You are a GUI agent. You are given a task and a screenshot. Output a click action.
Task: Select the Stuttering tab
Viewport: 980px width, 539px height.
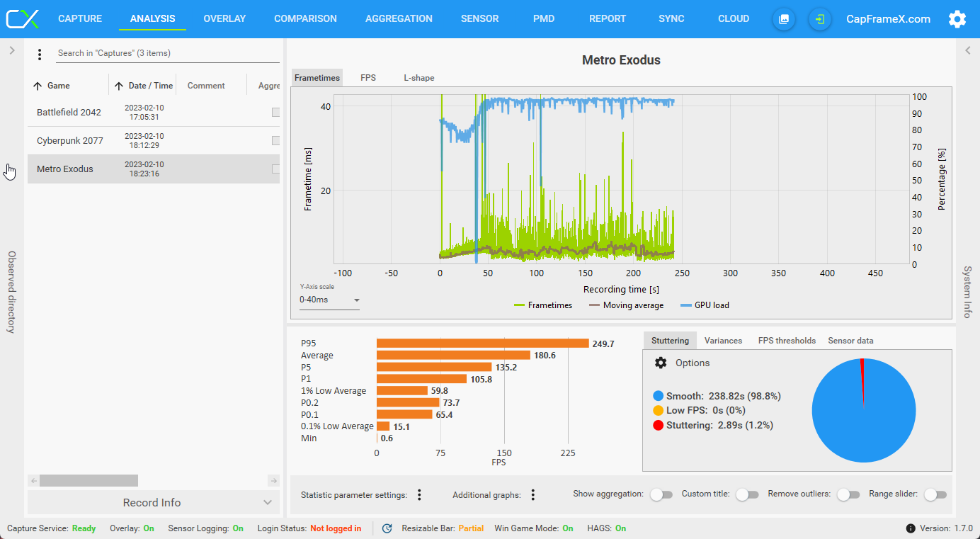670,341
